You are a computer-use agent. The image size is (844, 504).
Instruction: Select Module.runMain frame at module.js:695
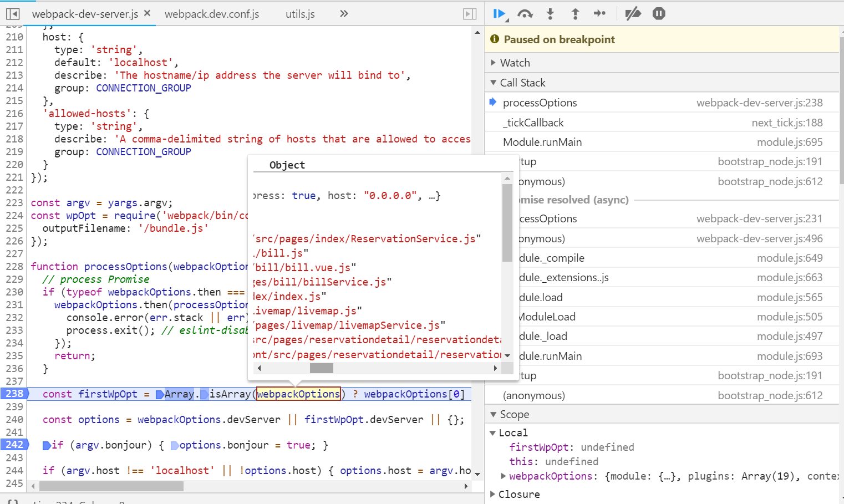[x=662, y=142]
